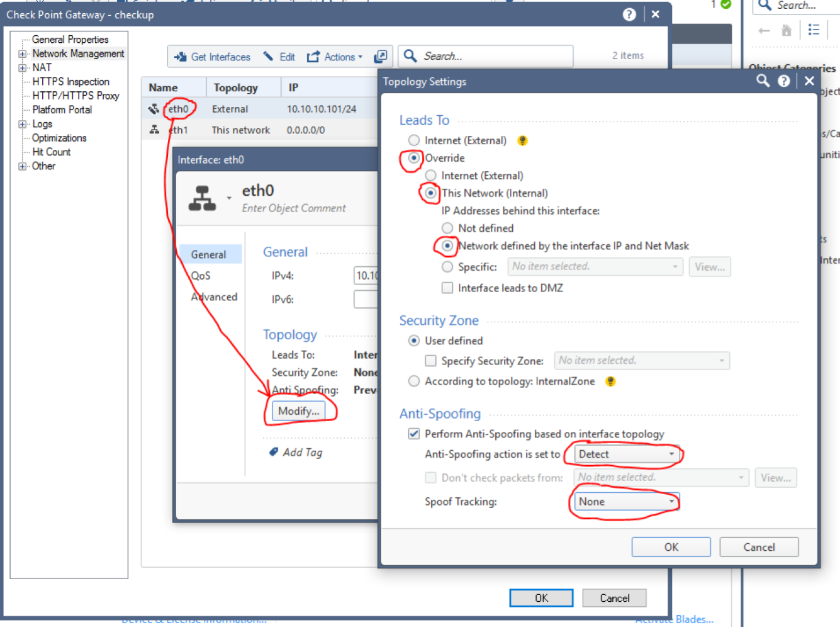Expand the Other tree node
This screenshot has height=627, width=840.
coord(23,167)
